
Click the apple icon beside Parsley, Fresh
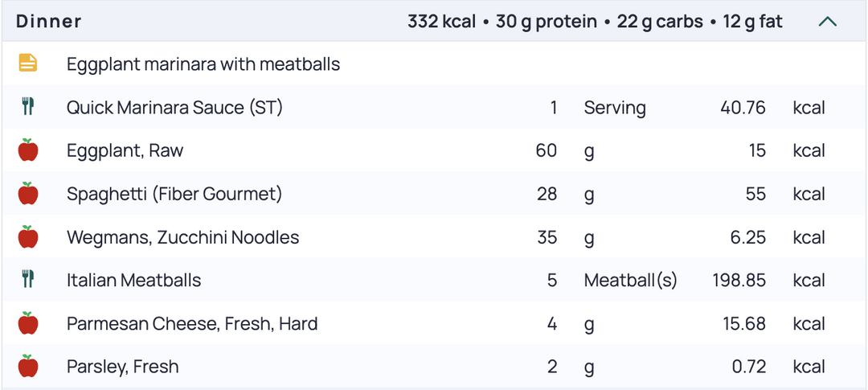point(28,366)
